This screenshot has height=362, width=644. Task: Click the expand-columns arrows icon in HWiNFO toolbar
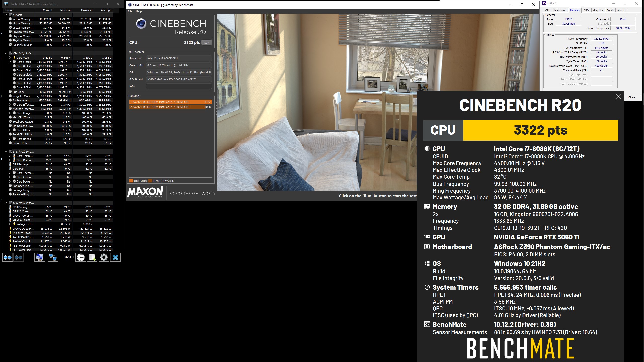click(8, 257)
